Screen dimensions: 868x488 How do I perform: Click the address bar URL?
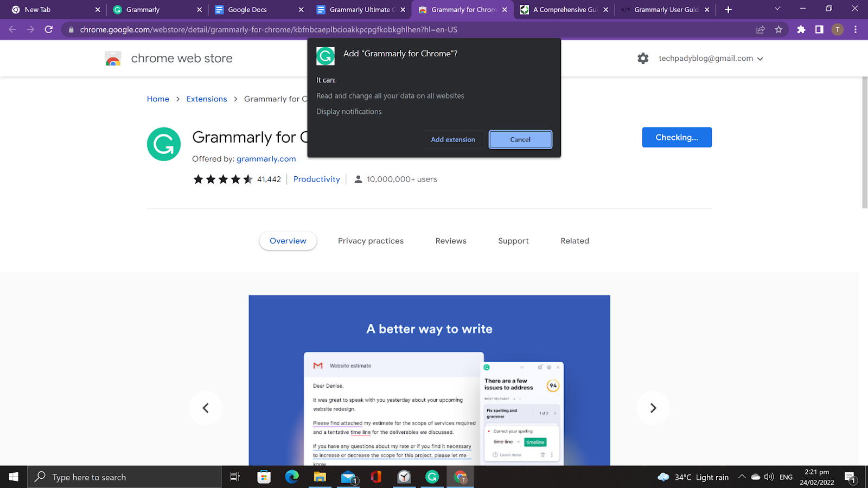click(269, 30)
